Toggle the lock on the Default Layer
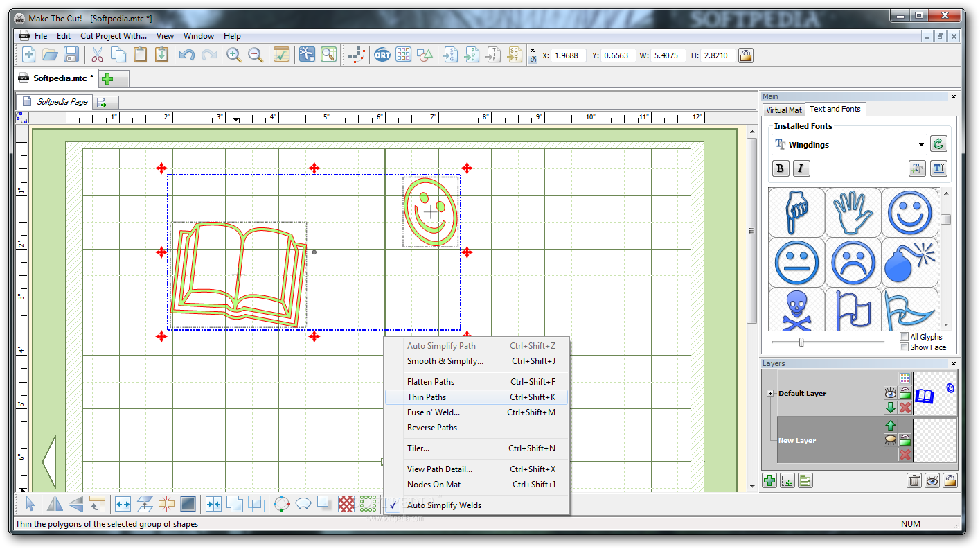980x549 pixels. click(x=905, y=393)
